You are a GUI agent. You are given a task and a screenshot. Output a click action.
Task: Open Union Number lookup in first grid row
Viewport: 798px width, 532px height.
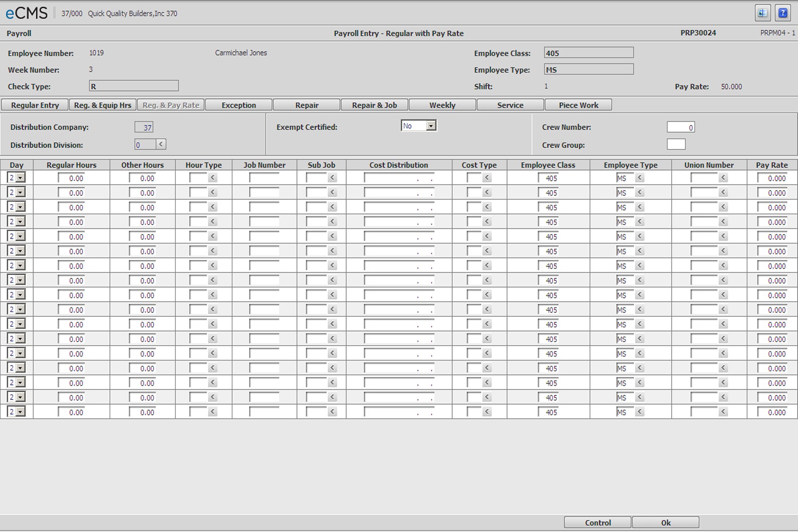click(723, 178)
